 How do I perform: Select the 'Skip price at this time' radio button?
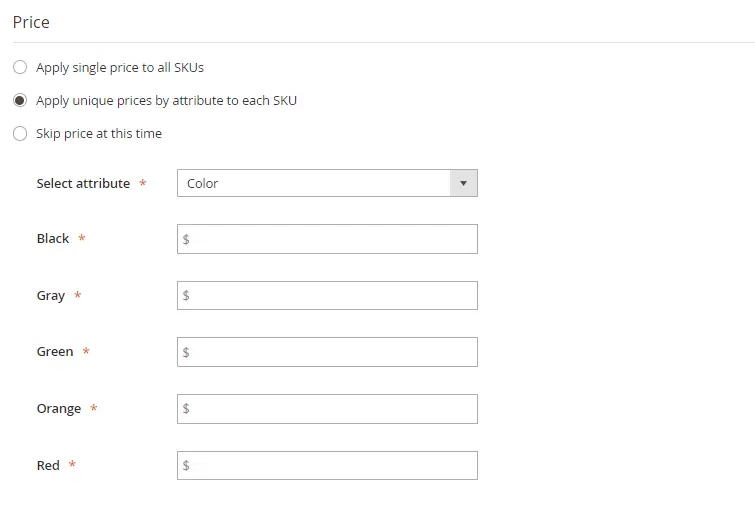[20, 134]
